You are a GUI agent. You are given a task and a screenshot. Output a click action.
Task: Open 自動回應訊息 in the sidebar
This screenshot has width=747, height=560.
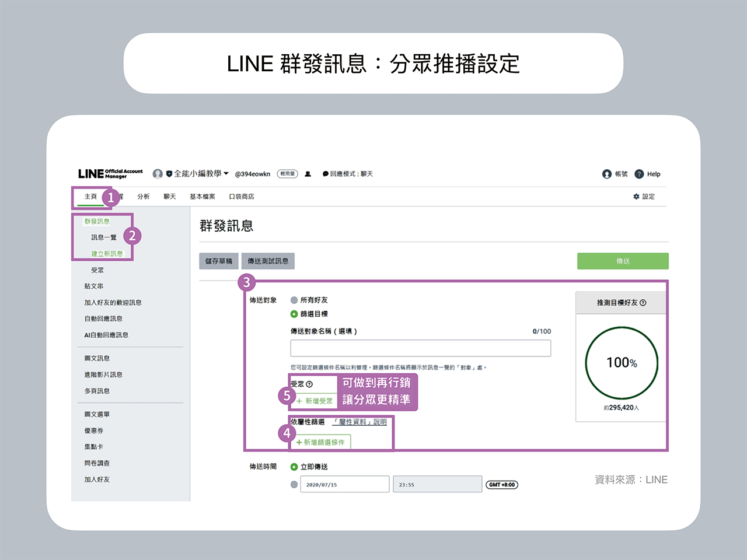[x=103, y=318]
